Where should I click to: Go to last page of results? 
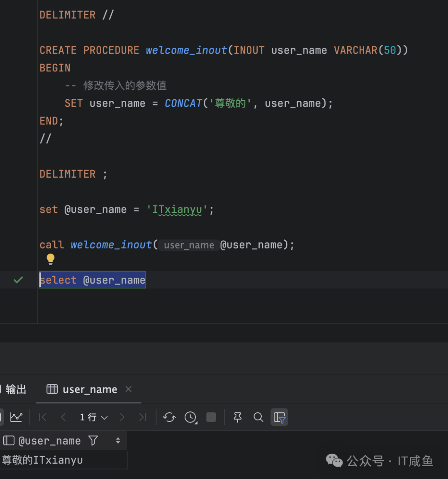pos(143,417)
